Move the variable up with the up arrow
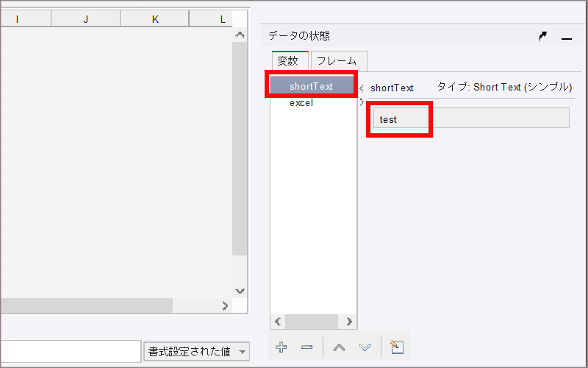The height and width of the screenshot is (368, 588). [339, 347]
